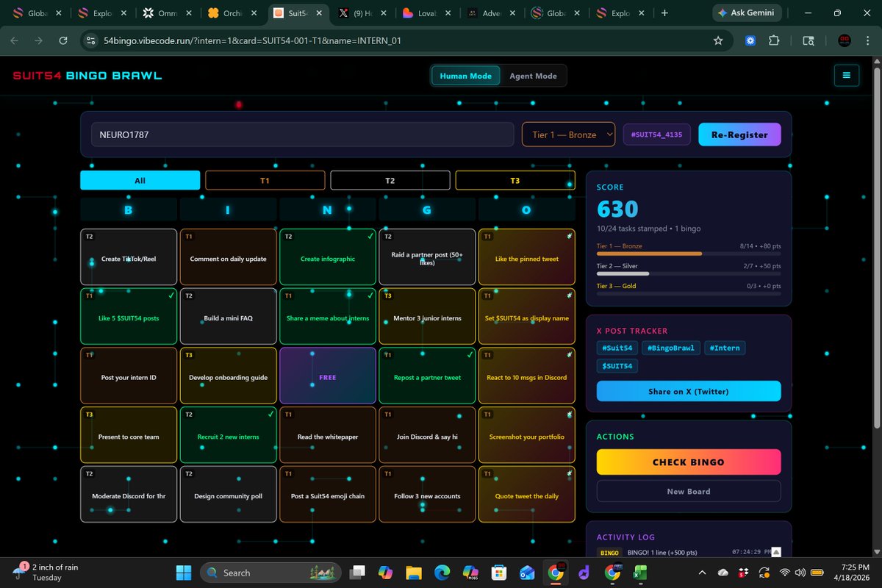The width and height of the screenshot is (882, 588).
Task: Stamp the Join Discord & say hi card
Action: coord(427,435)
